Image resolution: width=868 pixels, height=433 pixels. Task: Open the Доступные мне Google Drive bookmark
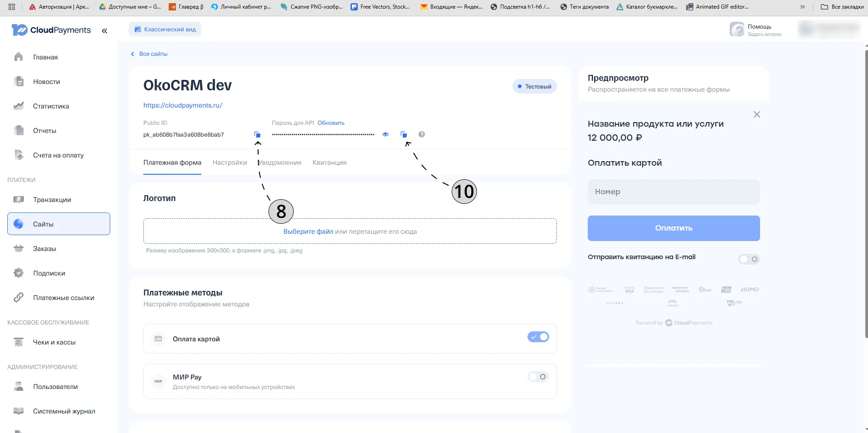click(x=130, y=7)
